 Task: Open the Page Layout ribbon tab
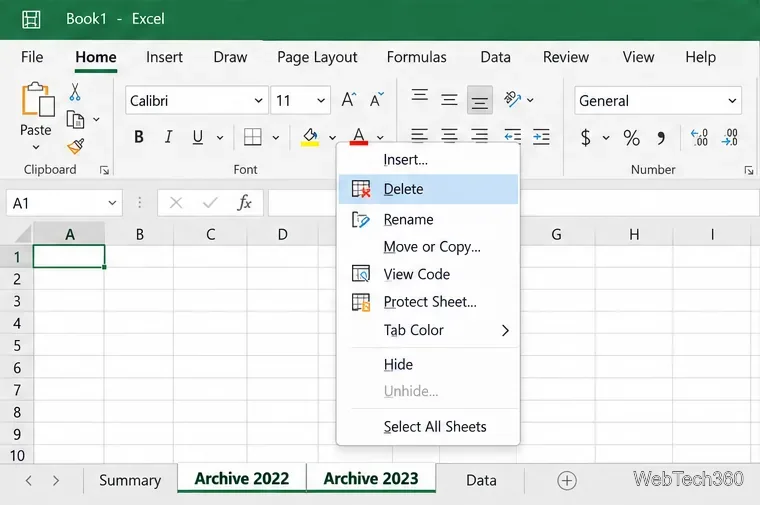pyautogui.click(x=317, y=58)
